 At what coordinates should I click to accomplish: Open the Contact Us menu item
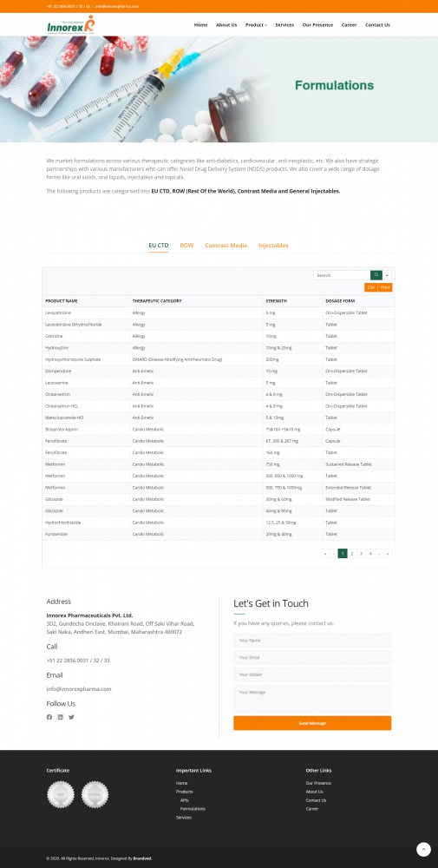[377, 25]
